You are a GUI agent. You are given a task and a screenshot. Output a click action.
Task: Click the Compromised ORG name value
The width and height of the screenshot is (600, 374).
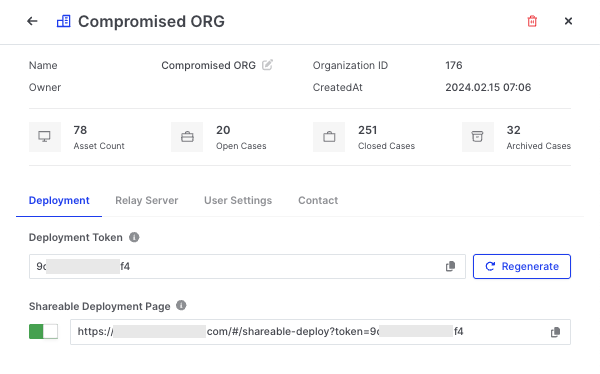[208, 65]
